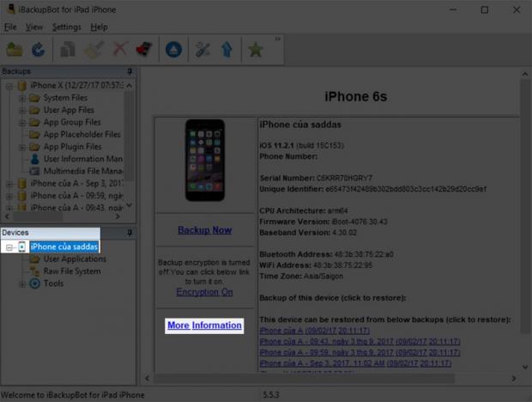Viewport: 532px width, 402px height.
Task: Restore from iPhone của A - Sep 3, 2017 link
Action: [x=355, y=363]
